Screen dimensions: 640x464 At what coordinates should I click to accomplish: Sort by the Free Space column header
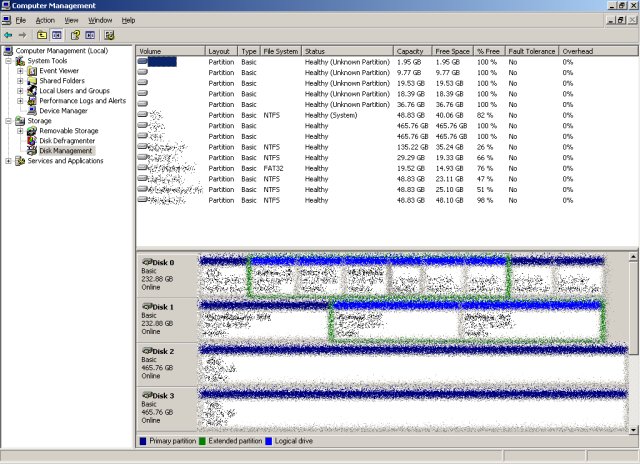[x=452, y=51]
